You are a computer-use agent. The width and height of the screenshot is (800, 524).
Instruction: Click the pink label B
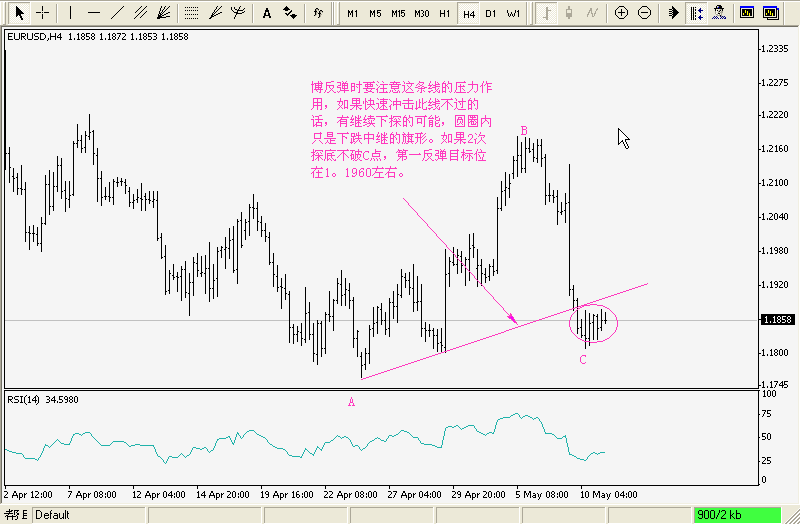pos(524,131)
